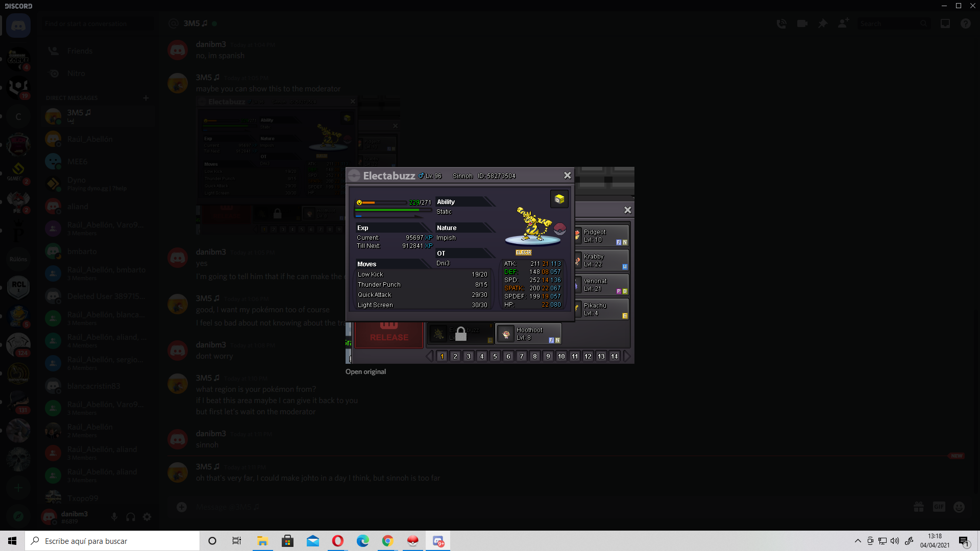Click the enlarged Electabuzz screenshot image
Screen dimensions: 980x551
click(489, 265)
